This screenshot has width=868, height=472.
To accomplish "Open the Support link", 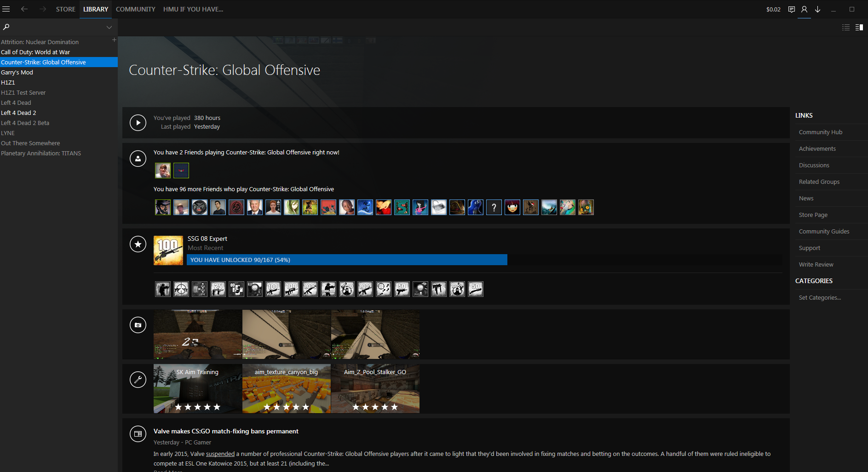I will [810, 248].
